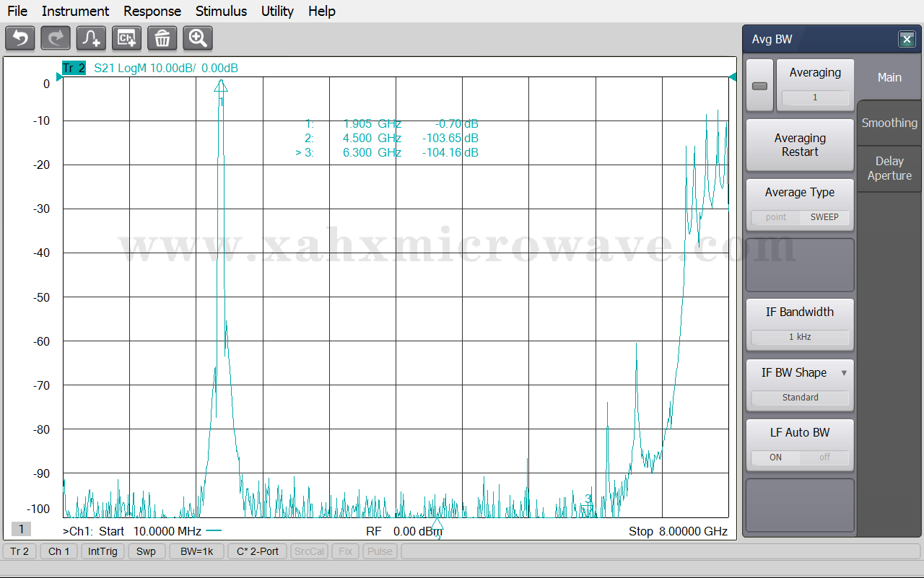The image size is (924, 578).
Task: Close the Avg BW panel
Action: [x=907, y=40]
